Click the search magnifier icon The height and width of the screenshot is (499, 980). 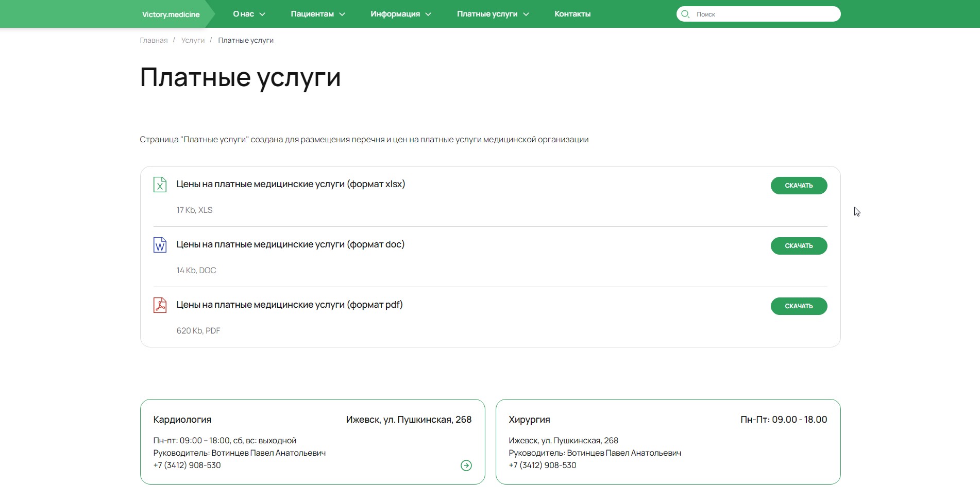(x=685, y=14)
